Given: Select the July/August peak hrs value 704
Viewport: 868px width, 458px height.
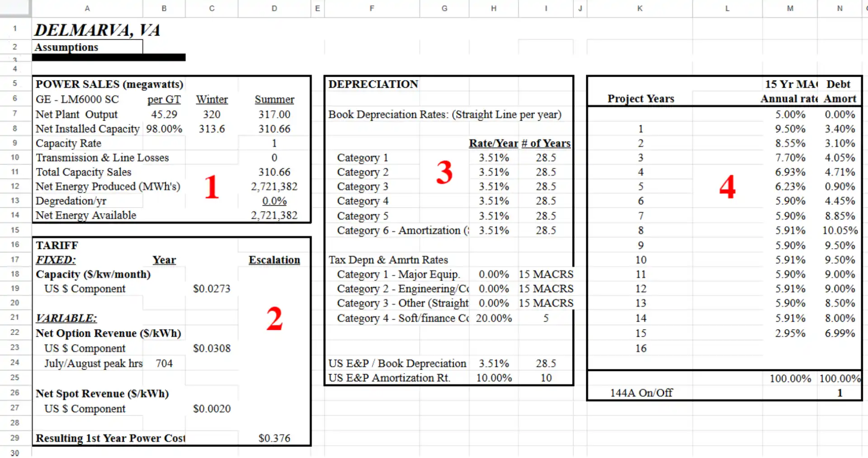Looking at the screenshot, I should [164, 363].
